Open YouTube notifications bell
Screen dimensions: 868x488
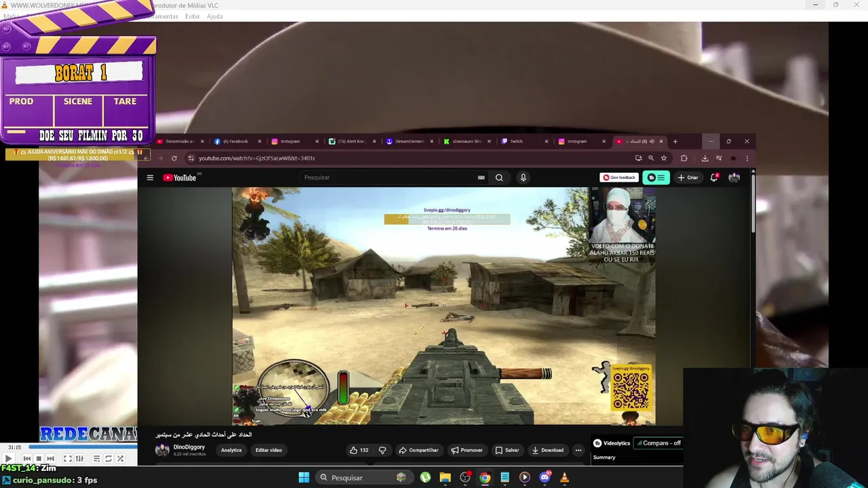714,178
